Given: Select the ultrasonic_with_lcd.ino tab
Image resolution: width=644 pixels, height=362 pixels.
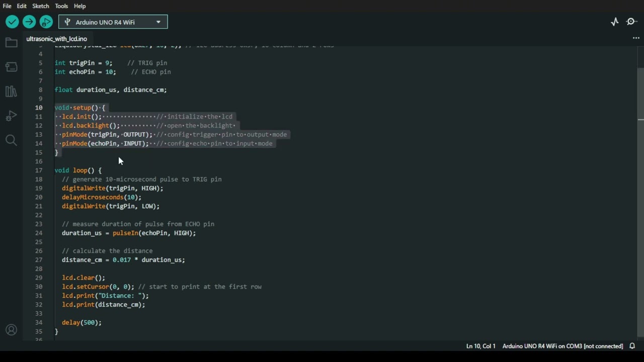Looking at the screenshot, I should [x=56, y=39].
